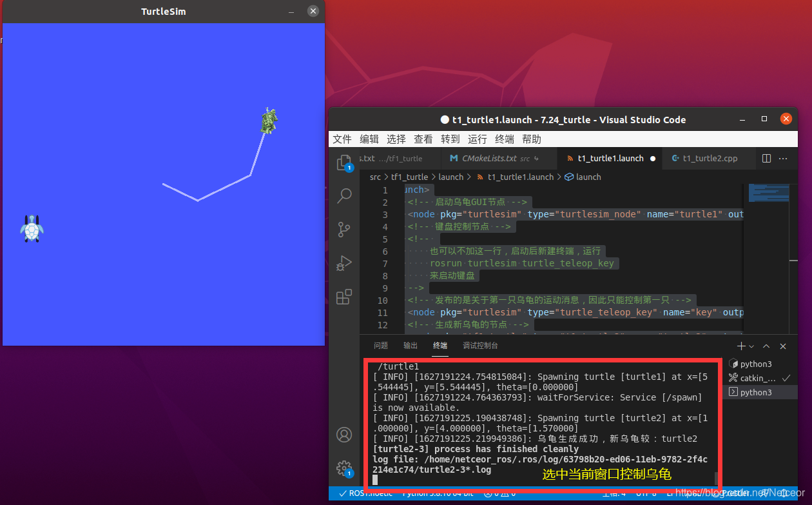Open the Search view in activity bar

pos(344,195)
